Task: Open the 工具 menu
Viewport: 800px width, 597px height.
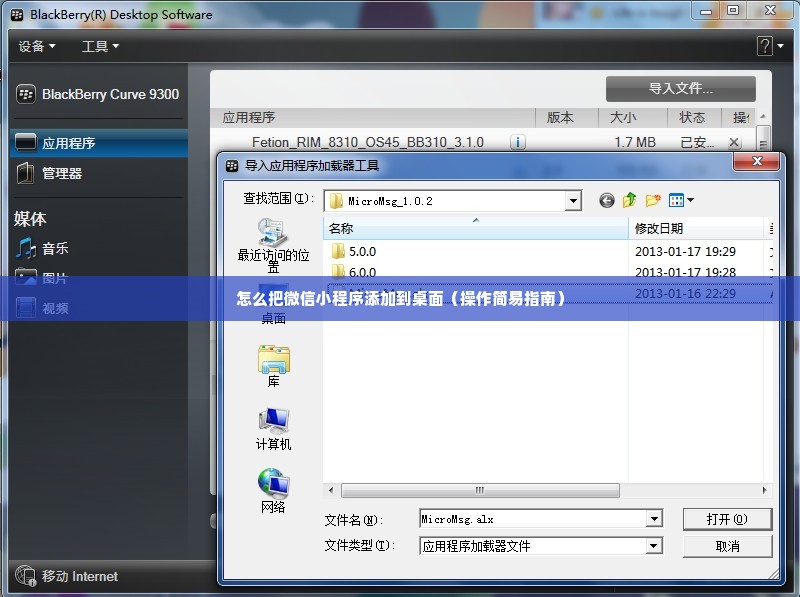Action: pos(101,46)
